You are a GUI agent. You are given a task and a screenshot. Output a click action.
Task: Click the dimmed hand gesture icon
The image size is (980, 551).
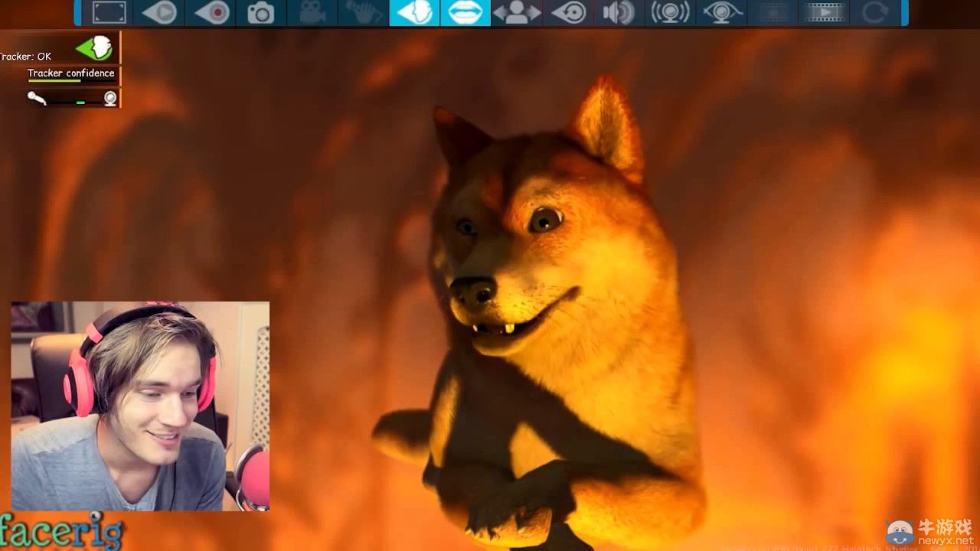[364, 12]
